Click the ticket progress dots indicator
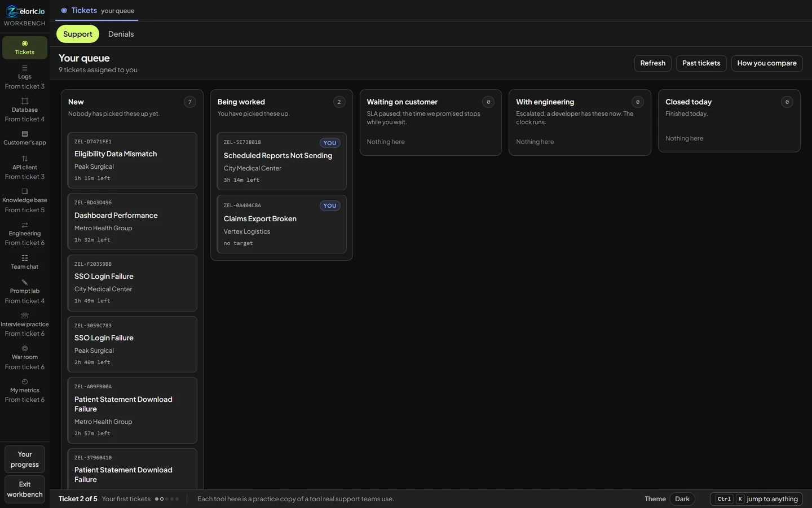812x508 pixels. point(167,499)
